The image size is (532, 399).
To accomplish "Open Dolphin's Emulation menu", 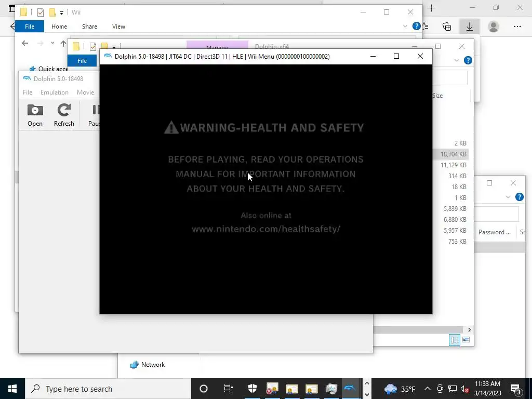I will pos(54,92).
